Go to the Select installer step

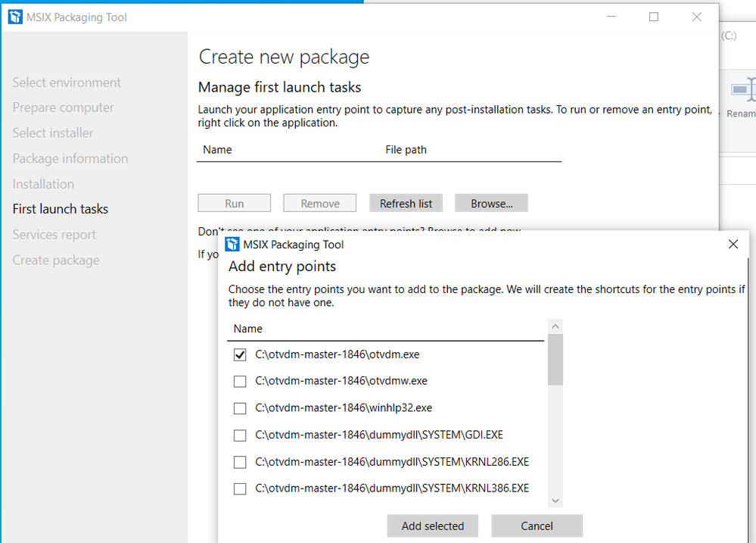[x=53, y=133]
